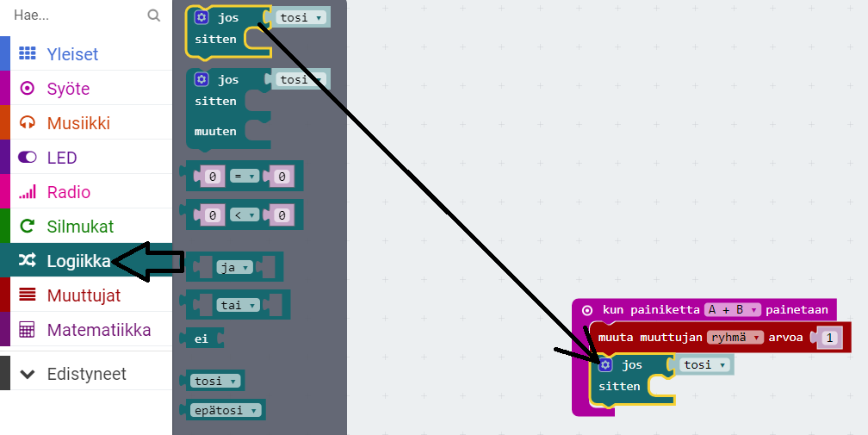Open the Syöte category
868x435 pixels.
pyautogui.click(x=68, y=89)
